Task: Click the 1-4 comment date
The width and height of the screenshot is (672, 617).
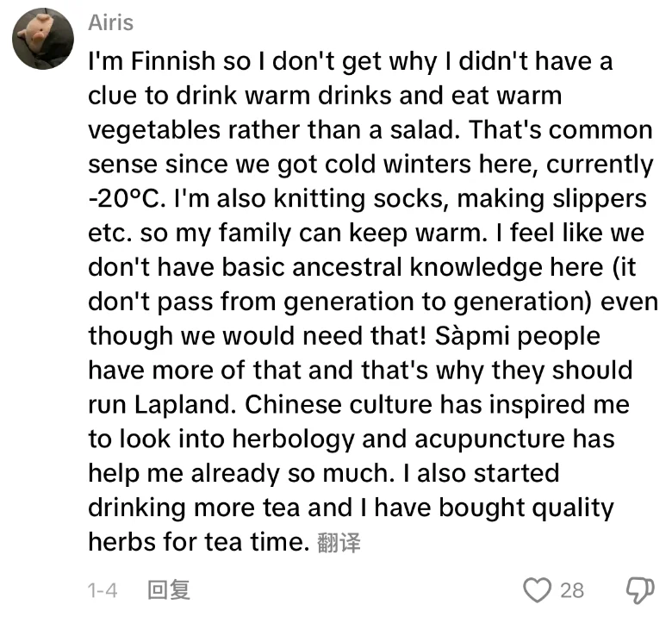Action: point(103,589)
